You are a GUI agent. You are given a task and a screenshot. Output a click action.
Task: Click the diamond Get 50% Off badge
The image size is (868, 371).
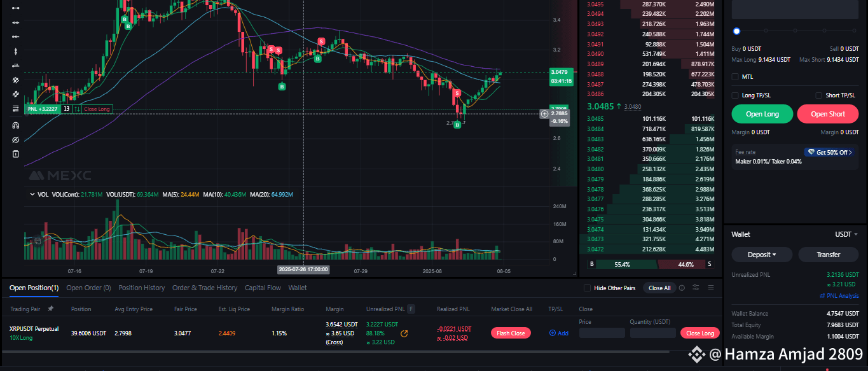tap(829, 152)
